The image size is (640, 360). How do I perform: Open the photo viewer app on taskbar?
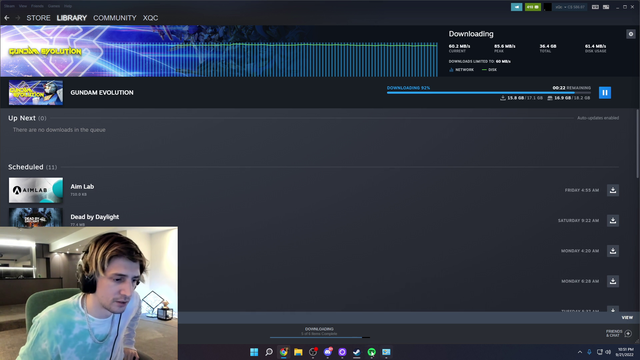[x=386, y=352]
